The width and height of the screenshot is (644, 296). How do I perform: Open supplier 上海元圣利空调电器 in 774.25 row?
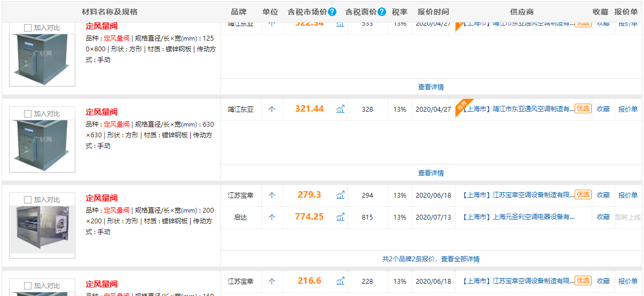(517, 217)
